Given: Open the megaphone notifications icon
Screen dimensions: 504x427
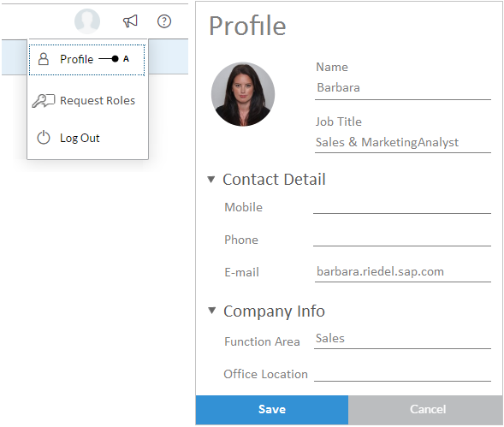Looking at the screenshot, I should 130,21.
